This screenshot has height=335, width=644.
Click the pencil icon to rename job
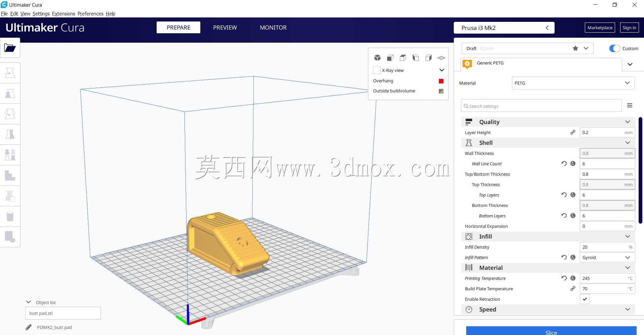point(29,327)
